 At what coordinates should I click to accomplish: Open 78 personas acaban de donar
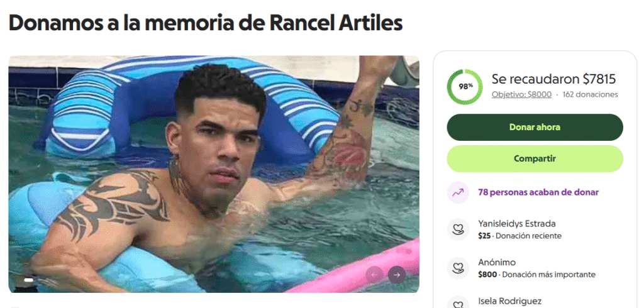point(538,192)
